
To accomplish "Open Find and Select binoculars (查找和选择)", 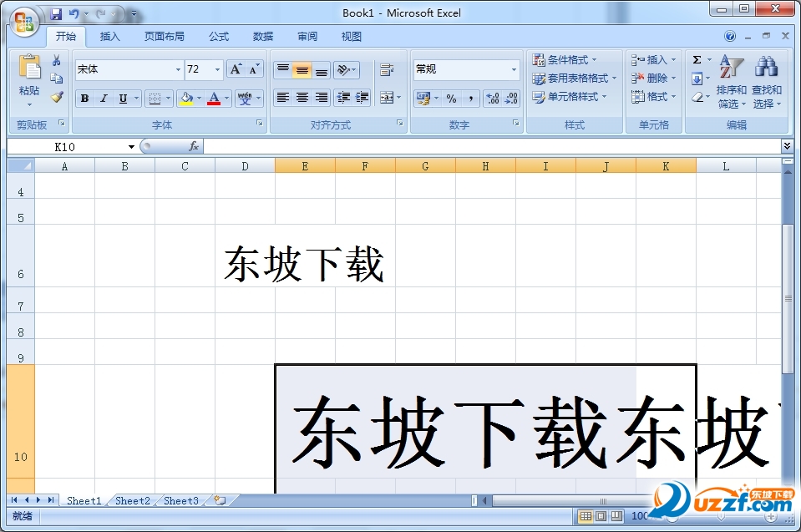I will point(766,82).
